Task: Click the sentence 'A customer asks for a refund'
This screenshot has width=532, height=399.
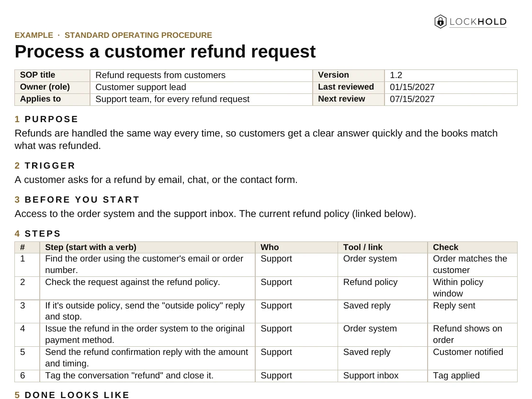Action: 156,180
